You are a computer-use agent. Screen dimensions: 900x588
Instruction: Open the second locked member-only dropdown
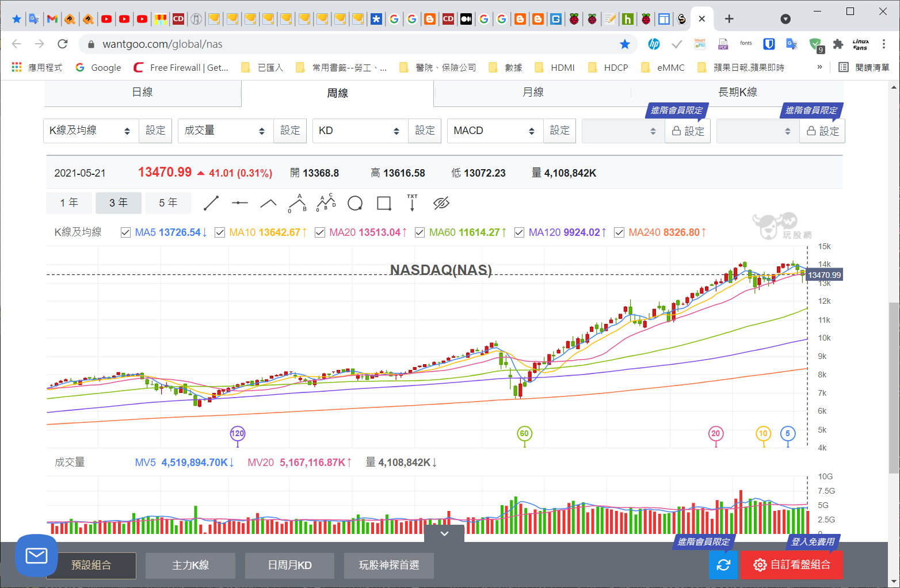click(758, 131)
